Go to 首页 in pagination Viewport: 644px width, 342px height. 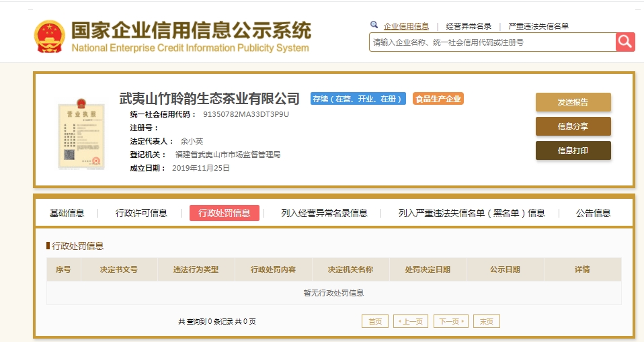point(375,321)
